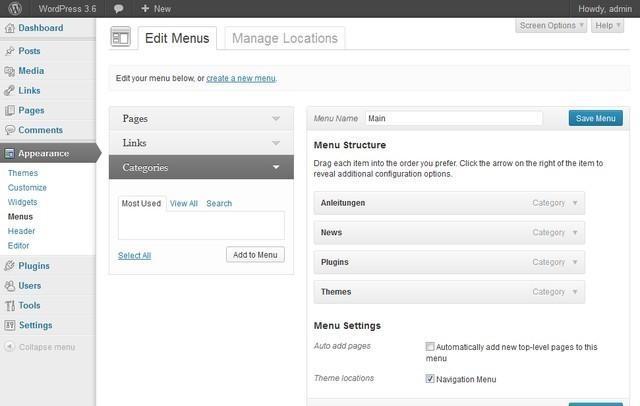Uncheck the Navigation Menu theme location
The image size is (640, 406).
tap(429, 379)
